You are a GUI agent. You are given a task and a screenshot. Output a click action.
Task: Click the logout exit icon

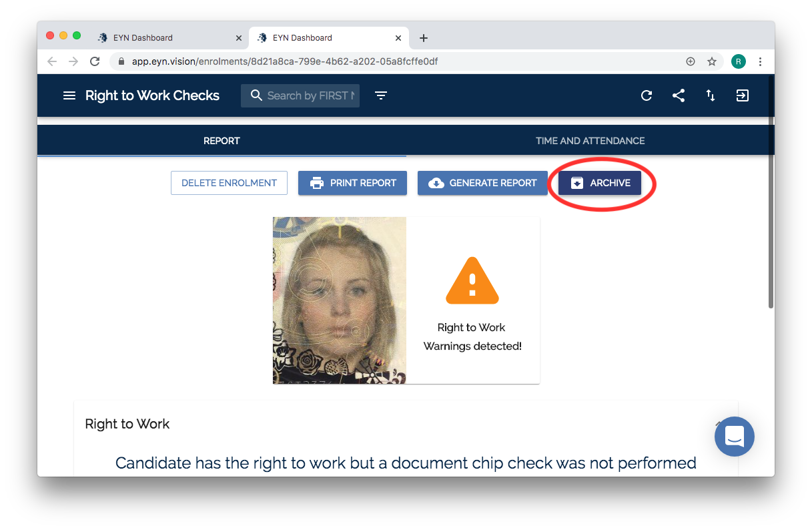[743, 95]
